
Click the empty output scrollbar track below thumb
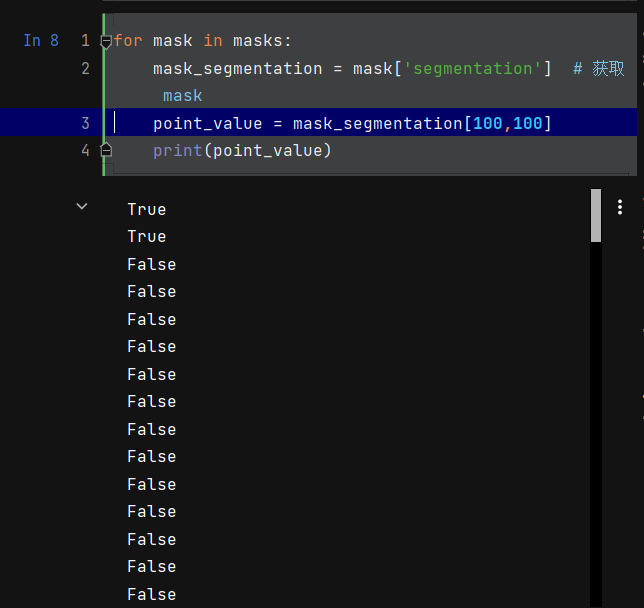point(596,420)
